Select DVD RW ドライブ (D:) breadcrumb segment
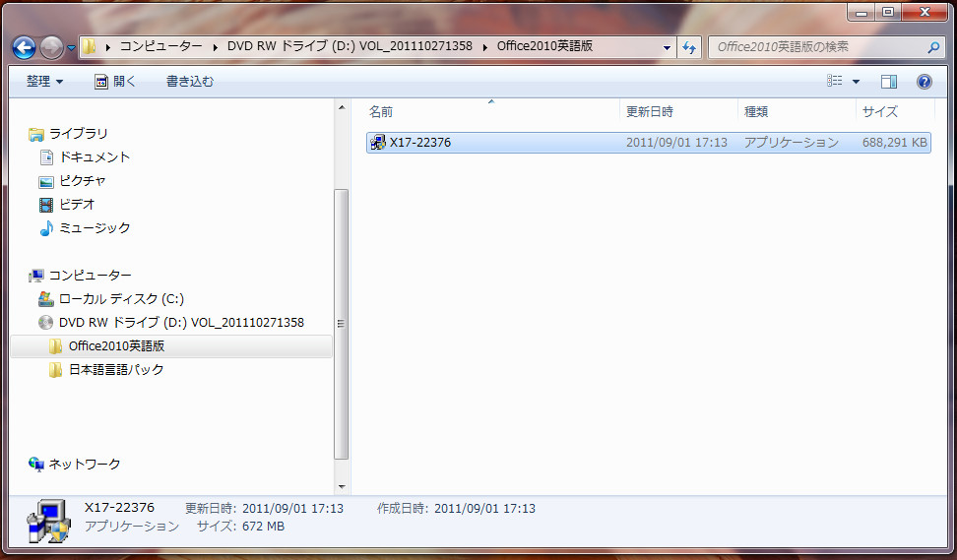 coord(350,46)
